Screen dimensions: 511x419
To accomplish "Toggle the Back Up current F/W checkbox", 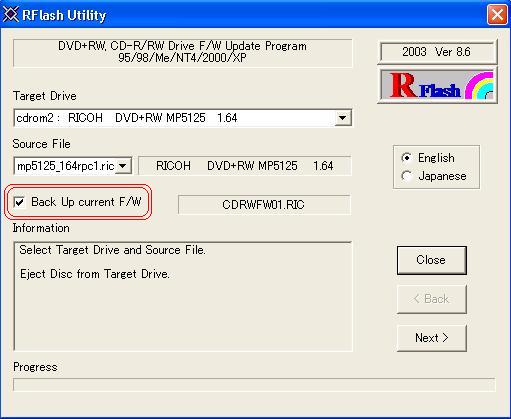I will click(19, 202).
